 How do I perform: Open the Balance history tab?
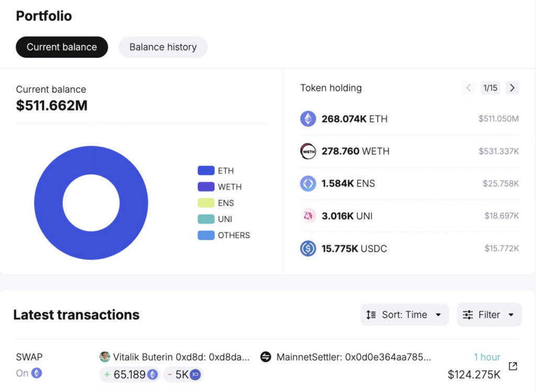click(163, 47)
